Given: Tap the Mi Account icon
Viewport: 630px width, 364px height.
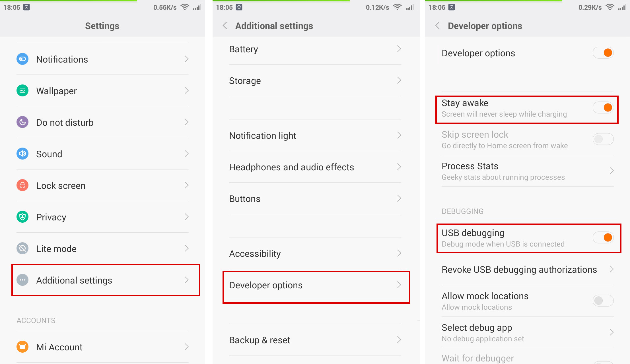Looking at the screenshot, I should [22, 346].
